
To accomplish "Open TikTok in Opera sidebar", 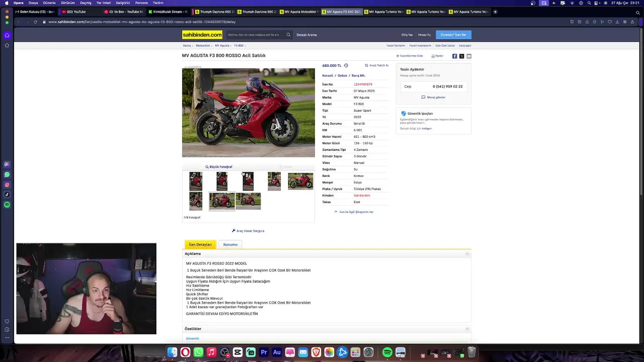I will [7, 195].
